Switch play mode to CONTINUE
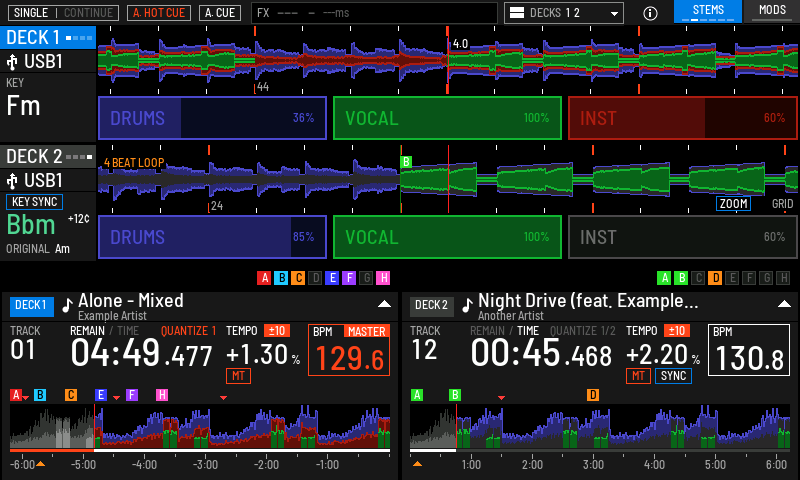Screen dimensions: 800x480 88,13
